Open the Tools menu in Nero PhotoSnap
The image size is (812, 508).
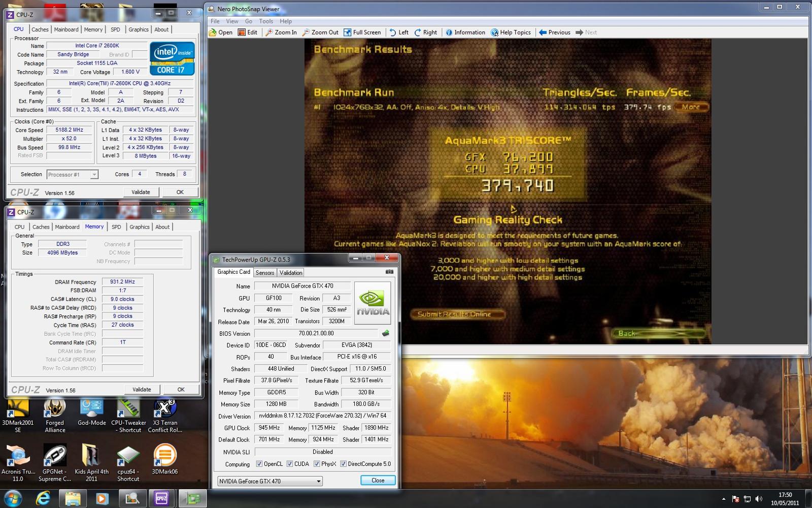pos(266,21)
